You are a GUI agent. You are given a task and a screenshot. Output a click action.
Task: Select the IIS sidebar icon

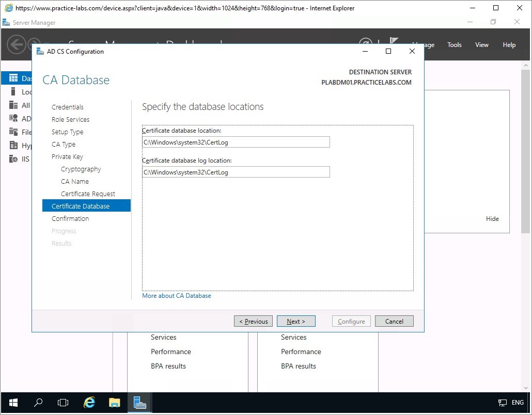click(x=13, y=158)
